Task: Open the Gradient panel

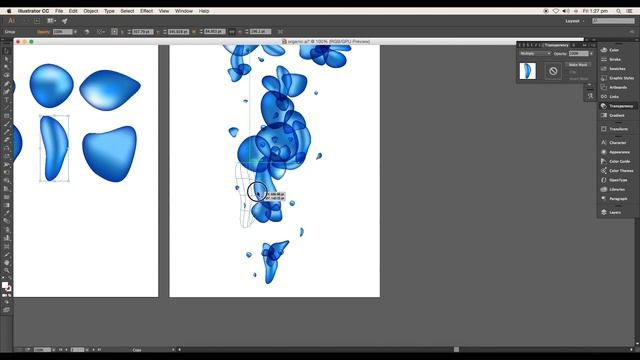Action: click(616, 116)
